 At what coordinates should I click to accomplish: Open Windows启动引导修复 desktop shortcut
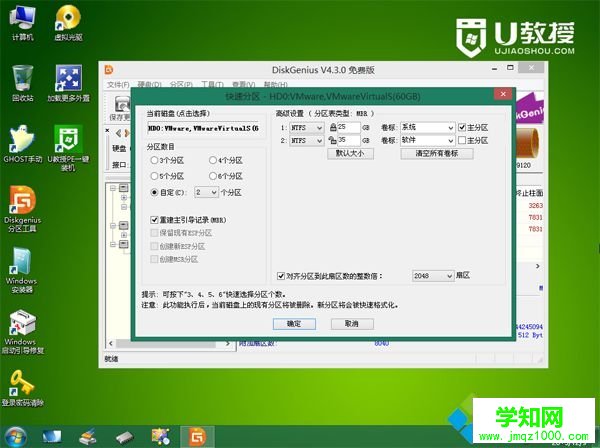[x=23, y=331]
